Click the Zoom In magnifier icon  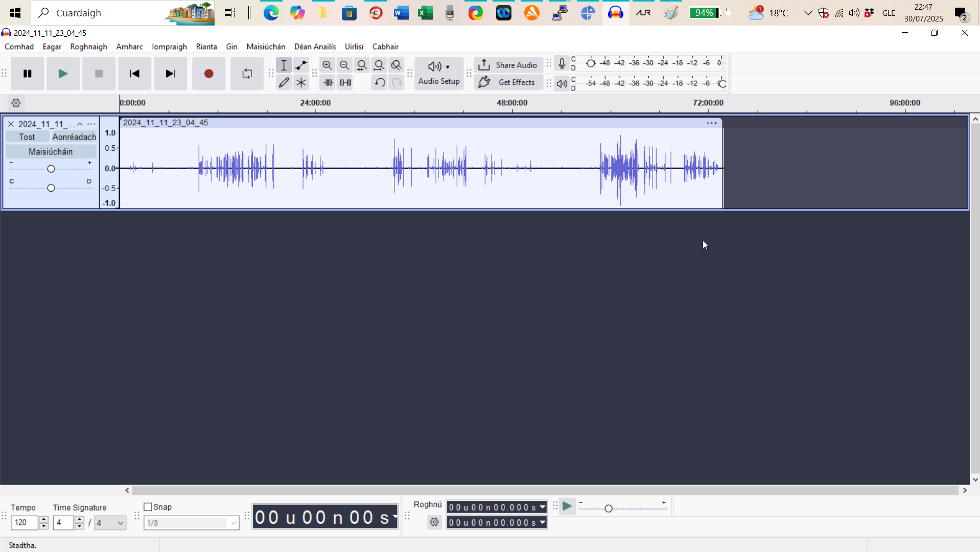coord(328,65)
